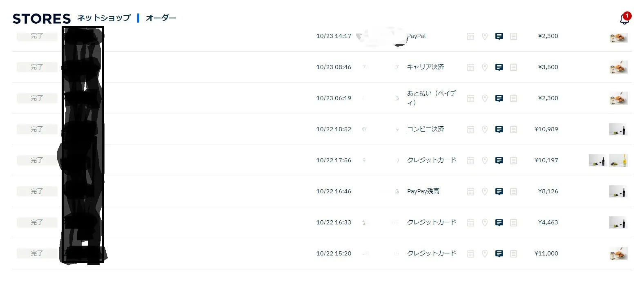Click the message icon in the ¥10,197 order

point(499,161)
